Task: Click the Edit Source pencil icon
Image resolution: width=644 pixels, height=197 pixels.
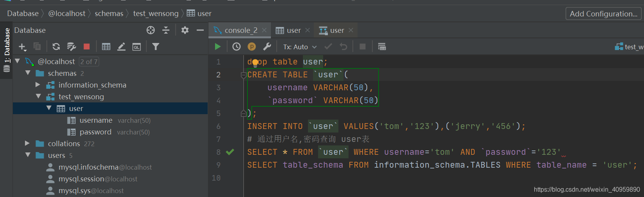Action: [x=121, y=47]
